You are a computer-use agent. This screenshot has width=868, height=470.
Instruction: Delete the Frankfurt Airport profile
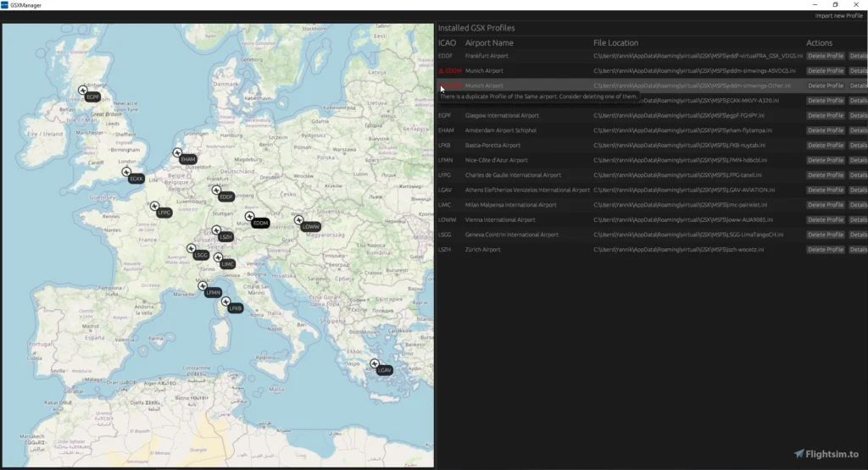(x=825, y=56)
